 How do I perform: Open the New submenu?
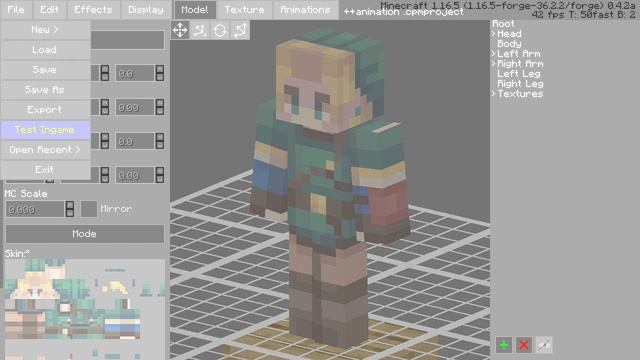click(45, 30)
